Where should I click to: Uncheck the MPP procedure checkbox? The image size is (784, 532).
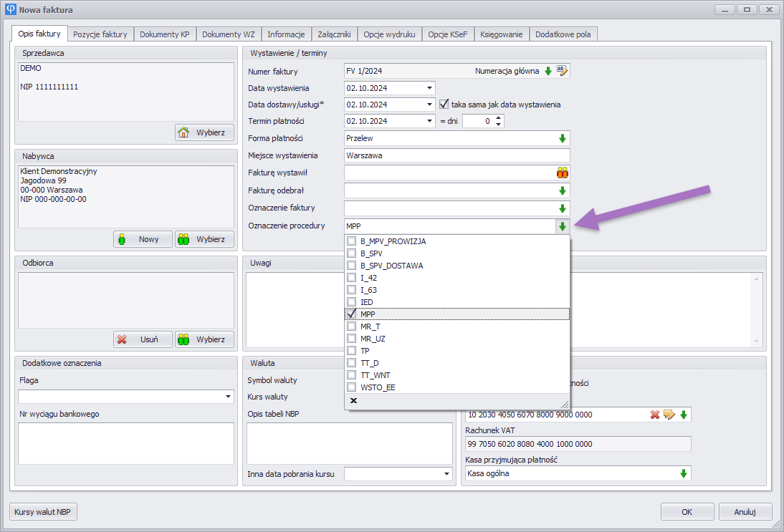click(x=352, y=314)
